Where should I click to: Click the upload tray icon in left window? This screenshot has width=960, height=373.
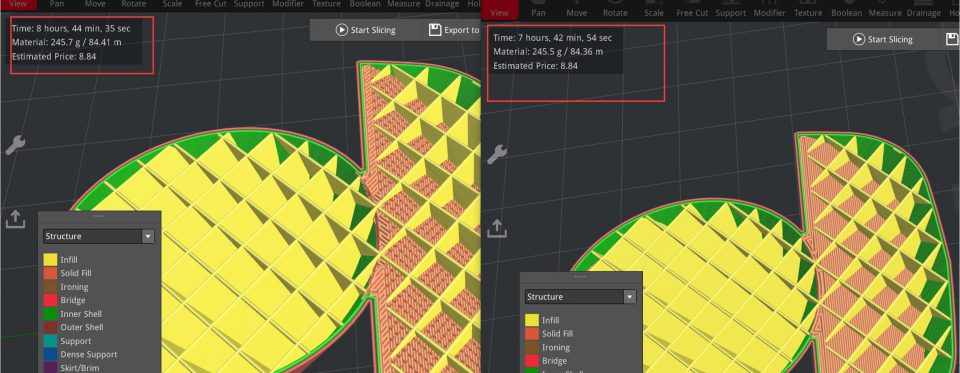(15, 219)
